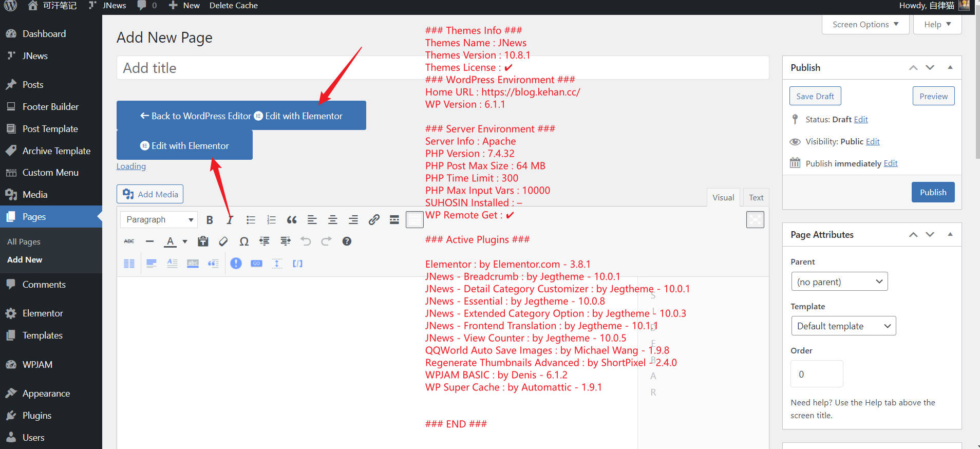Toggle the Publish panel collapse triangle

click(950, 67)
